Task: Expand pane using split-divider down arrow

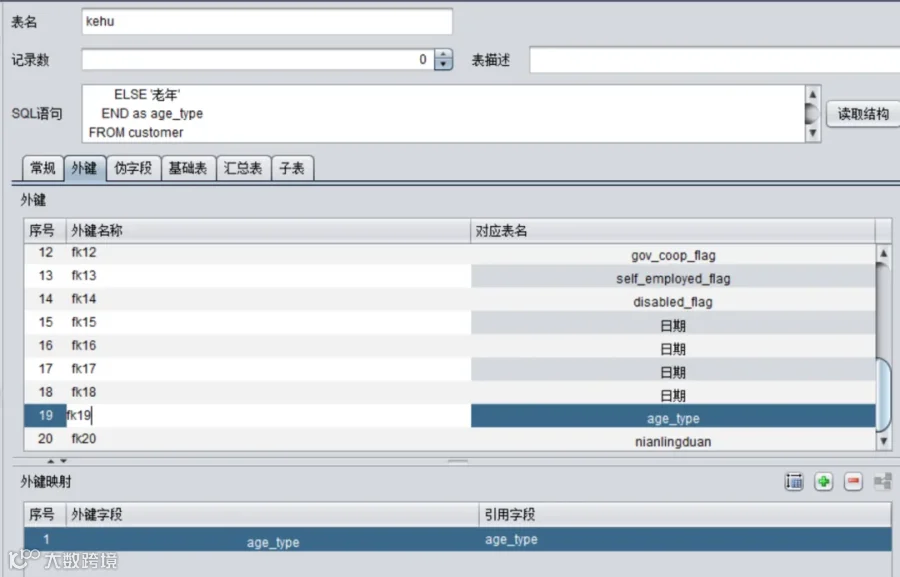Action: tap(63, 461)
